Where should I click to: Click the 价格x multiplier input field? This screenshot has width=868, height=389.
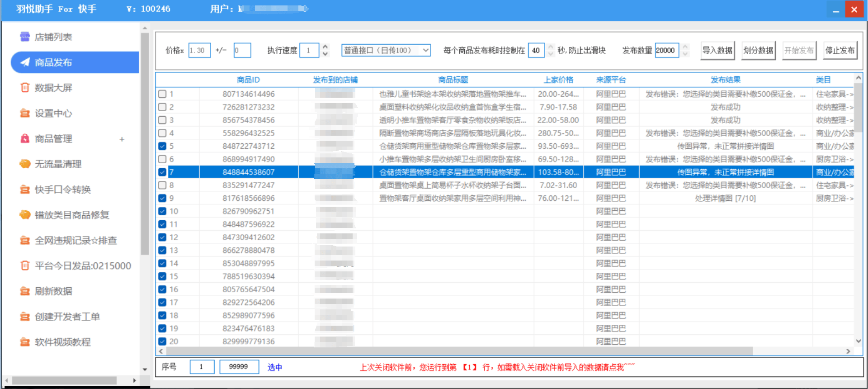(199, 50)
